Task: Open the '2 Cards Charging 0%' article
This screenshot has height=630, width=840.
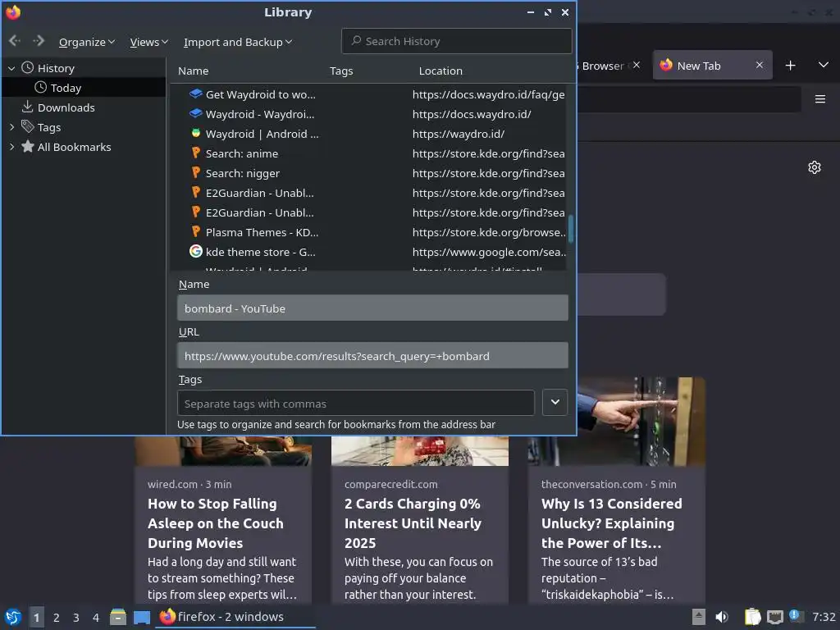Action: click(413, 523)
